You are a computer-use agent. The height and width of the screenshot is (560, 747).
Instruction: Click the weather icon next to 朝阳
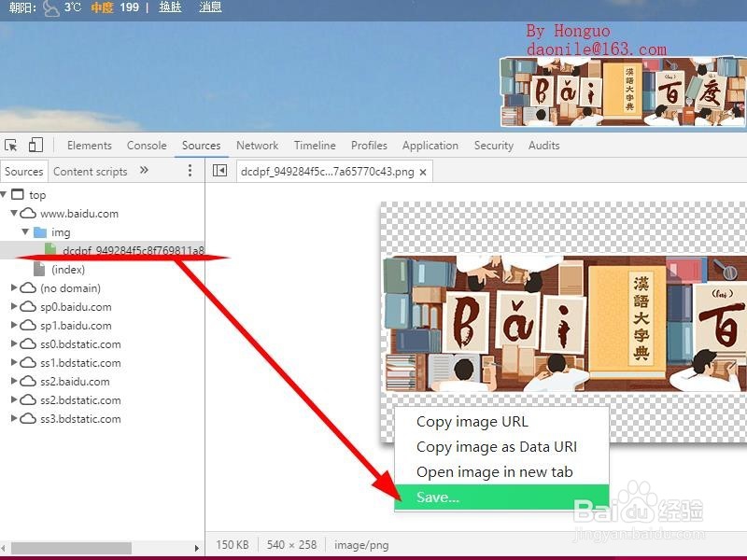pos(50,8)
